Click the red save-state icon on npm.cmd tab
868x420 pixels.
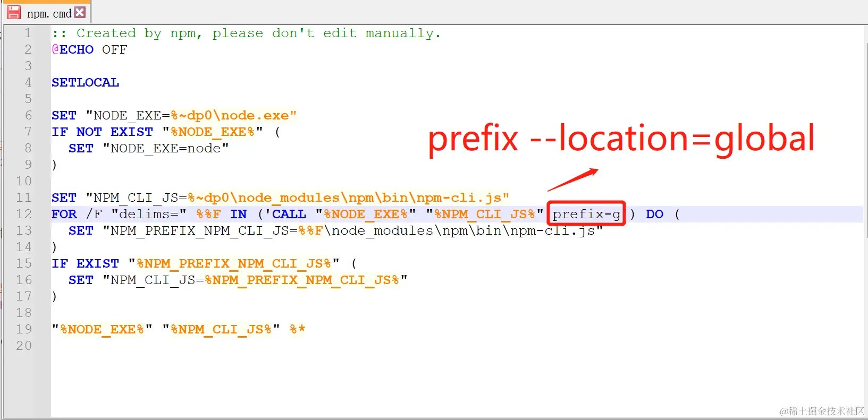pos(14,12)
